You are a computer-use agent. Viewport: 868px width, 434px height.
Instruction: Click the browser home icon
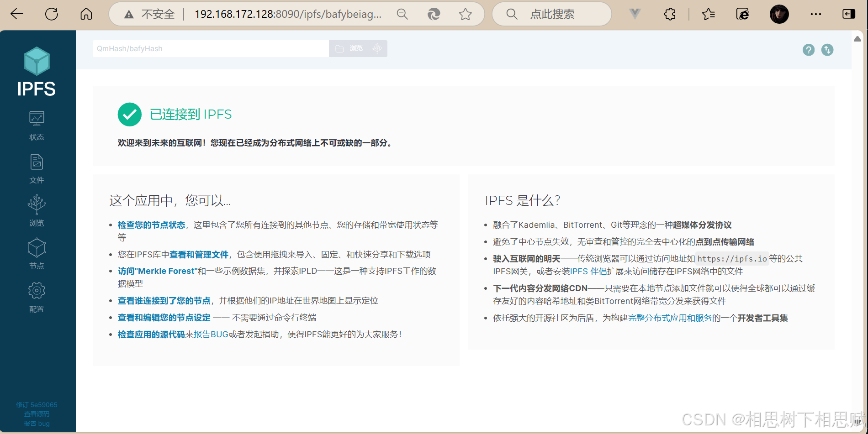(85, 14)
